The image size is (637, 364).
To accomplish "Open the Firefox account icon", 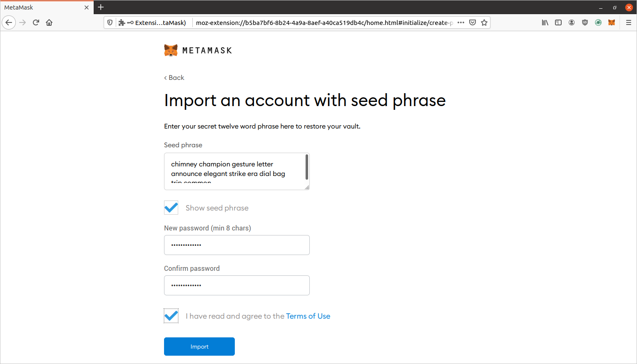I will click(x=572, y=22).
